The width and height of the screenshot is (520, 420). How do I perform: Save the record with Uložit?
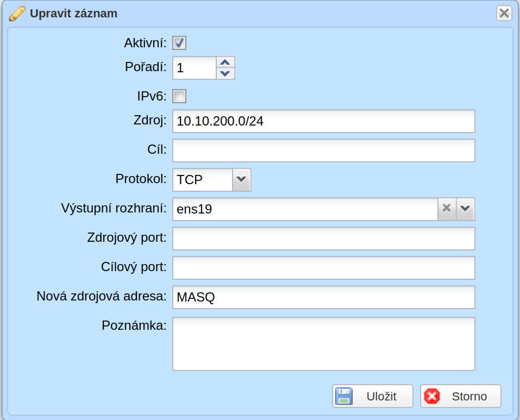(x=372, y=396)
